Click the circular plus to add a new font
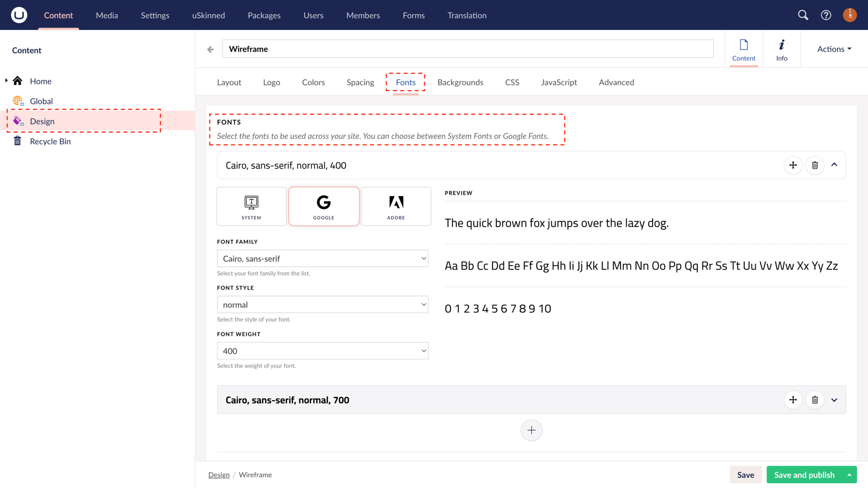The width and height of the screenshot is (868, 488). [x=531, y=429]
